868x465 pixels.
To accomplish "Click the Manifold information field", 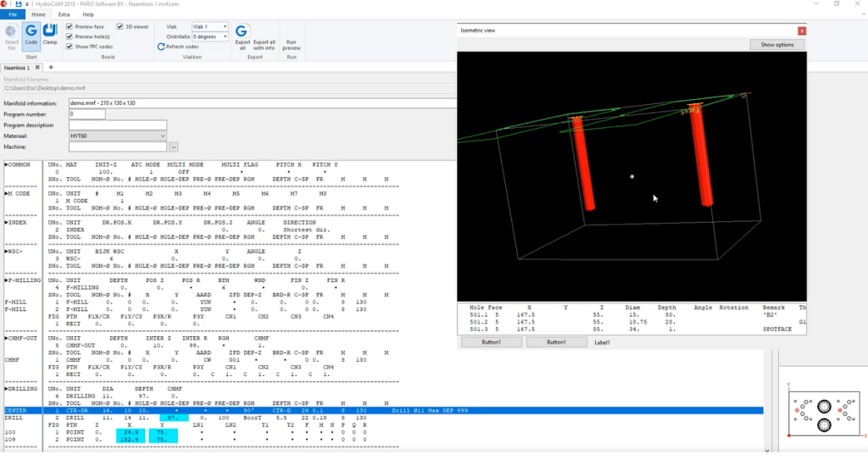I will click(x=262, y=102).
